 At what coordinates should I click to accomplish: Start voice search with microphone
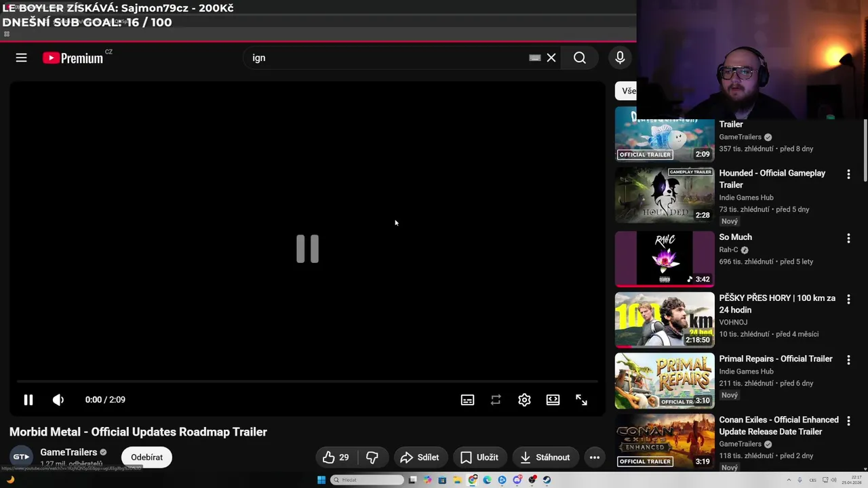click(x=620, y=58)
